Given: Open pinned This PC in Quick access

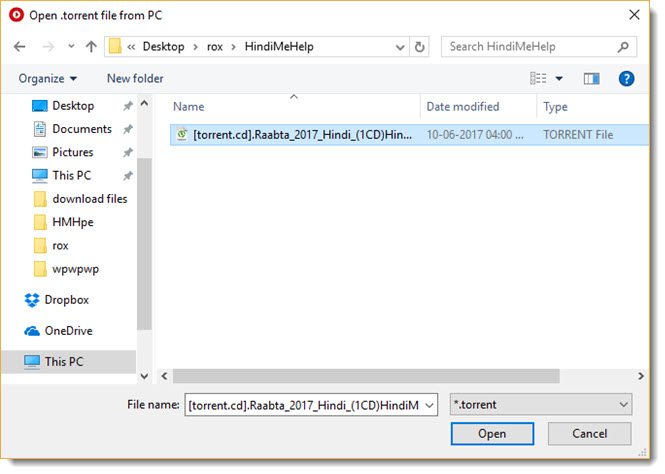Looking at the screenshot, I should tap(71, 176).
